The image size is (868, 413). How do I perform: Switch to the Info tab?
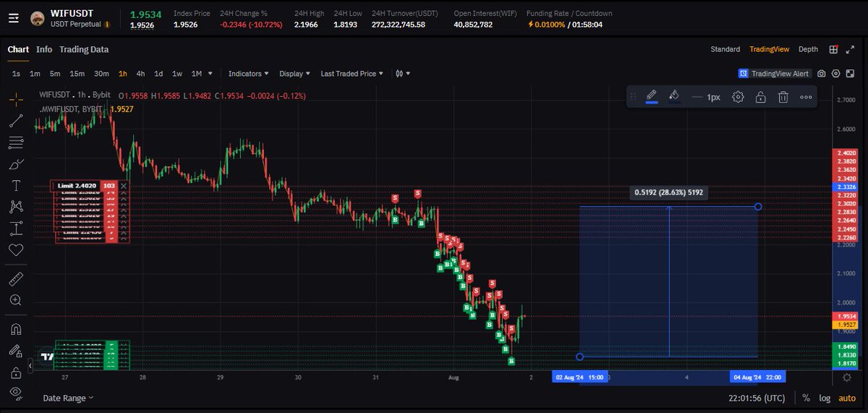44,49
